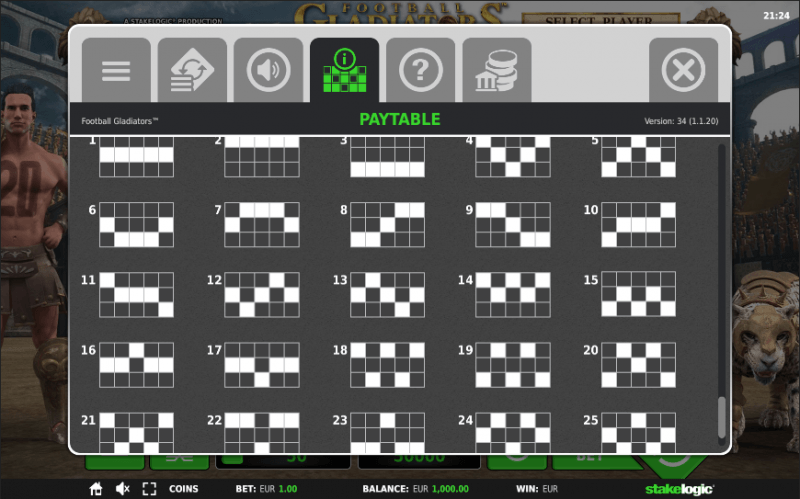Click the WIN: EUR readout
Screen dimensions: 800x499
tap(537, 489)
